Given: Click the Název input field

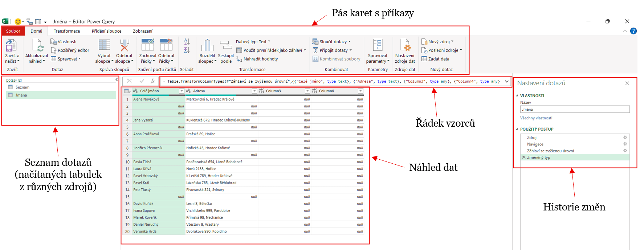Looking at the screenshot, I should click(x=574, y=109).
